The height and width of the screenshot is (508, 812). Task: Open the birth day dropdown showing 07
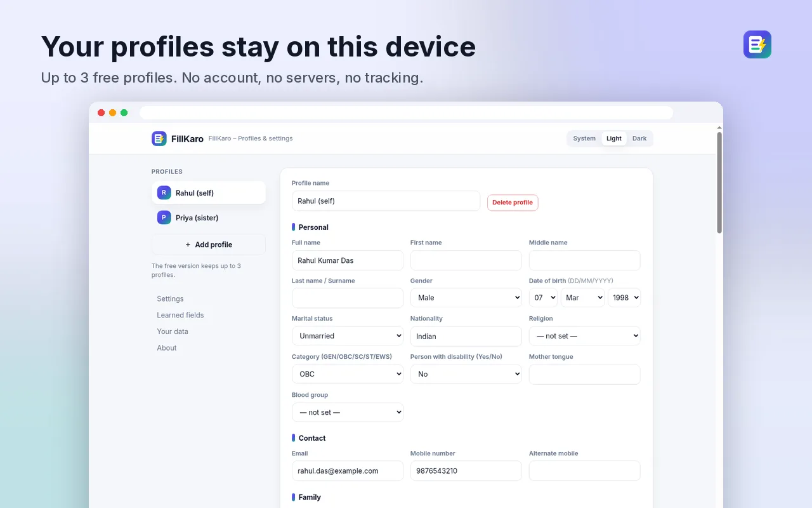click(543, 298)
